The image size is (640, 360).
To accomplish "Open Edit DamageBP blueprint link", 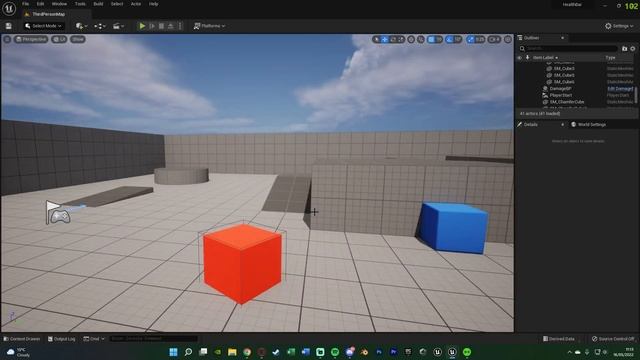I will pyautogui.click(x=620, y=89).
